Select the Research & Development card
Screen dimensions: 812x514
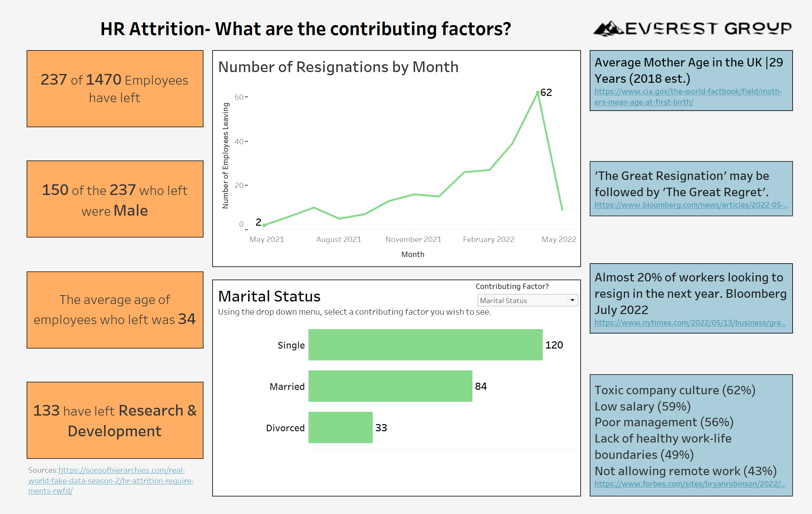pyautogui.click(x=115, y=420)
